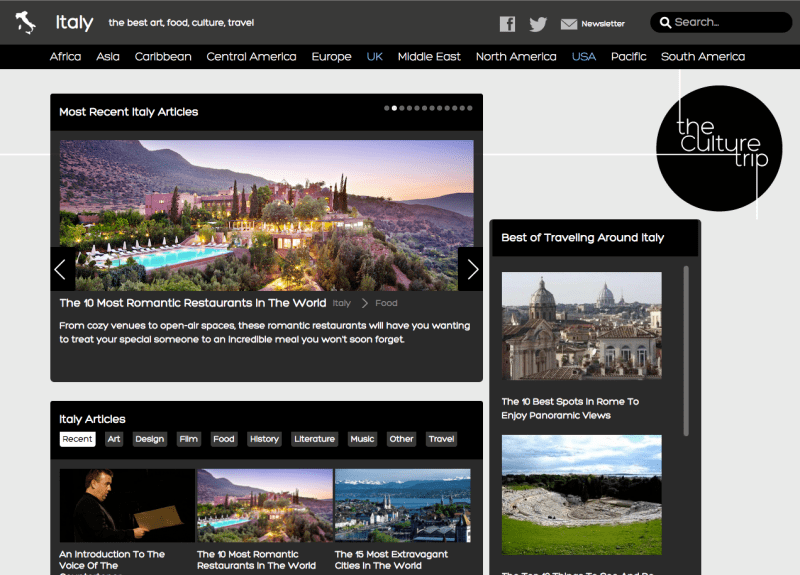Click the sidebar scrollbar in Best of Traveling
The height and width of the screenshot is (575, 800).
pyautogui.click(x=686, y=350)
